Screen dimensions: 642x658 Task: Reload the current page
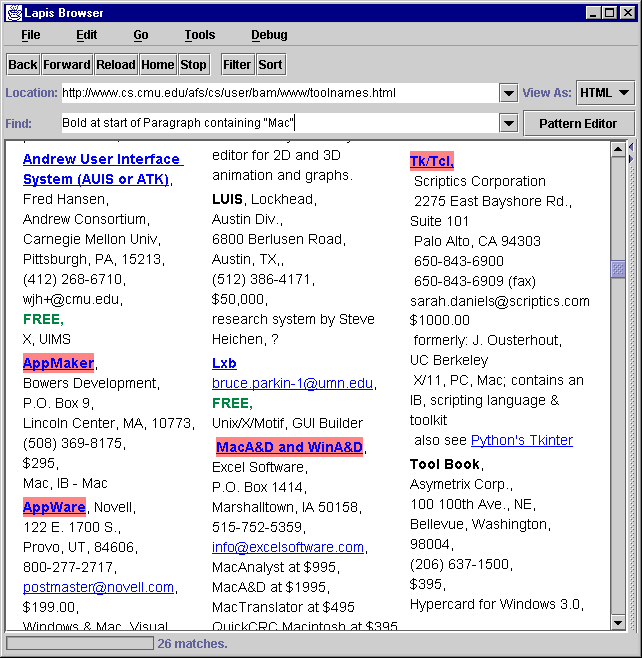(116, 64)
